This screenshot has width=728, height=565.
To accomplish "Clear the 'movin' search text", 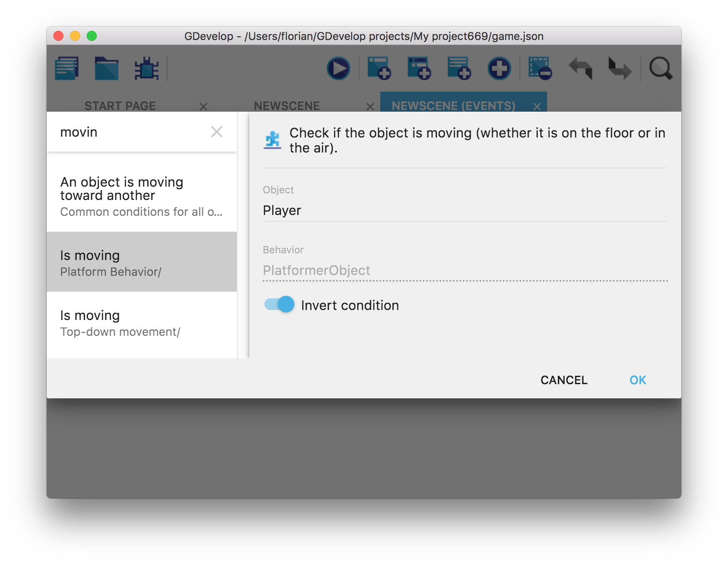I will point(217,132).
